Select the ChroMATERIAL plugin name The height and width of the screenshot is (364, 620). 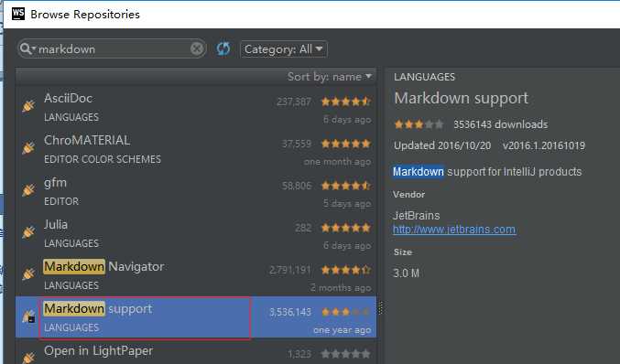(87, 140)
